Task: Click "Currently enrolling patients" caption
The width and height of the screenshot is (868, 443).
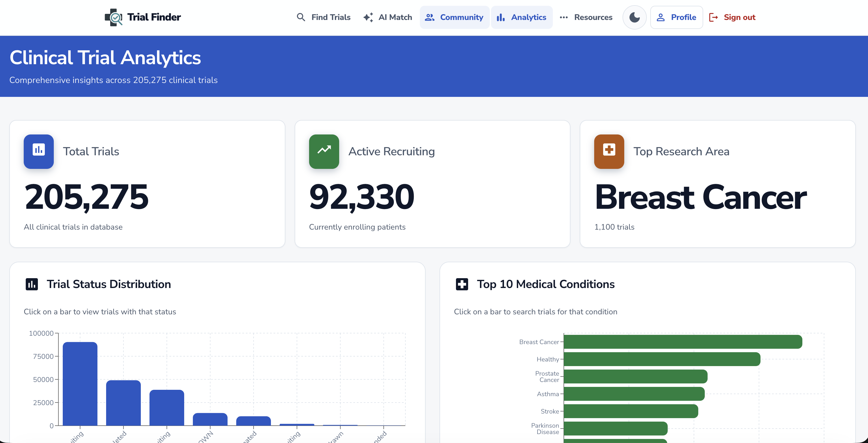Action: pos(357,227)
